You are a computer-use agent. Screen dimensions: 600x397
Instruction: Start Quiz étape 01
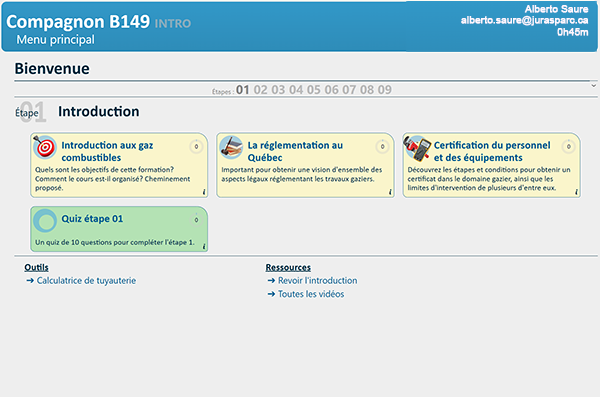[92, 219]
